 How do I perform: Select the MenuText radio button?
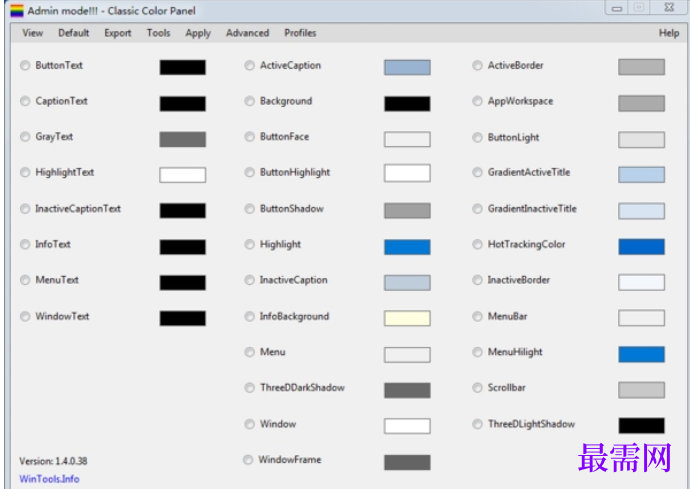[25, 280]
